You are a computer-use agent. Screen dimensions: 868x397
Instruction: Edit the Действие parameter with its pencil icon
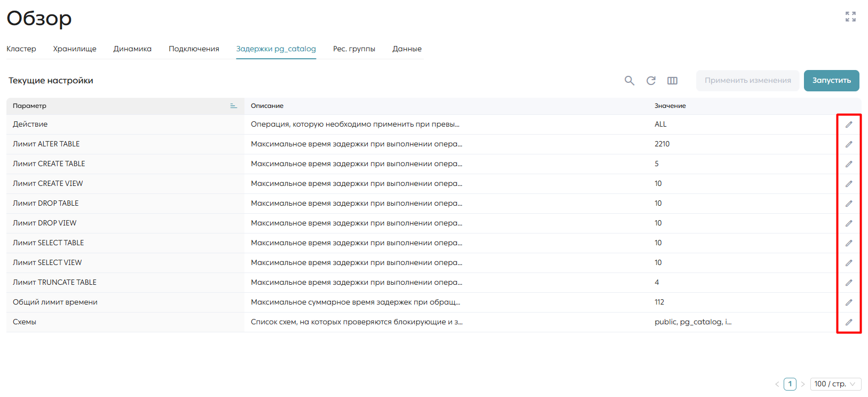coord(849,124)
